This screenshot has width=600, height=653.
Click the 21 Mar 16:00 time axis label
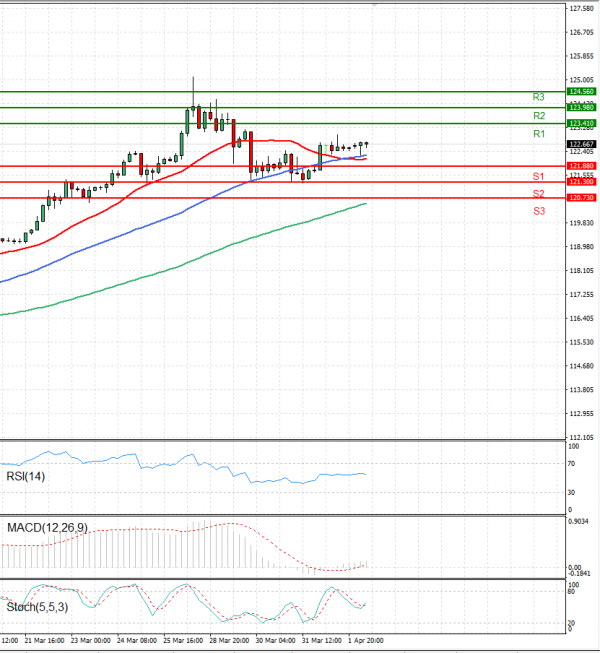tap(44, 639)
